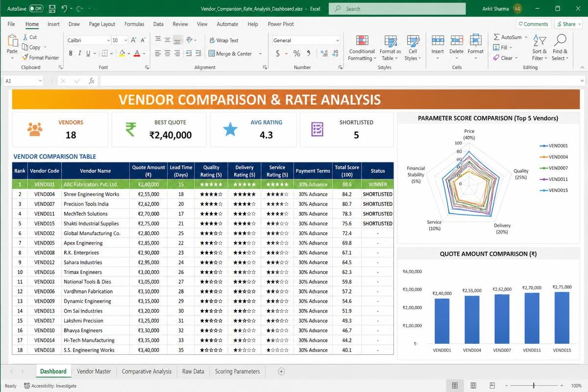
Task: Click Accounting dollar format icon
Action: pyautogui.click(x=278, y=53)
